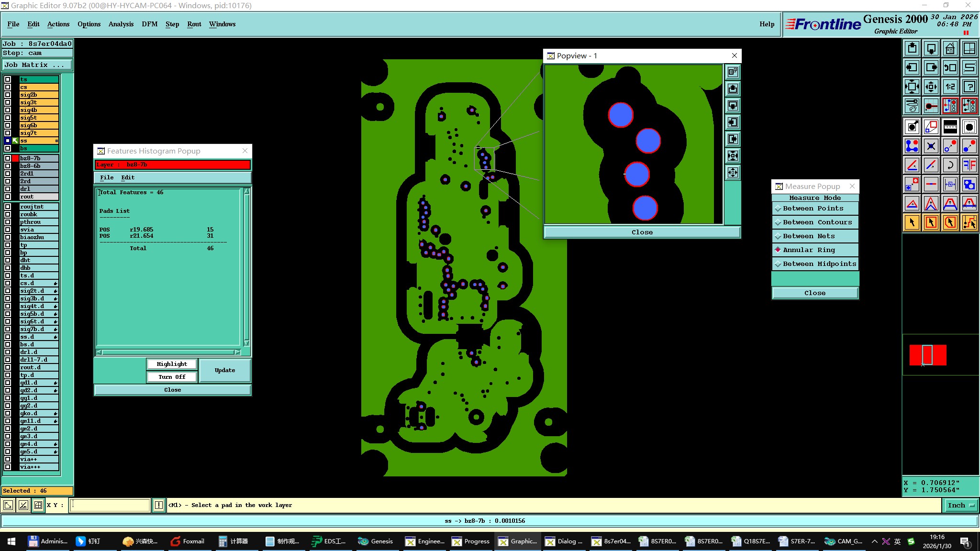Image resolution: width=980 pixels, height=551 pixels.
Task: Toggle checkbox for bz8-6b layer
Action: coord(8,166)
